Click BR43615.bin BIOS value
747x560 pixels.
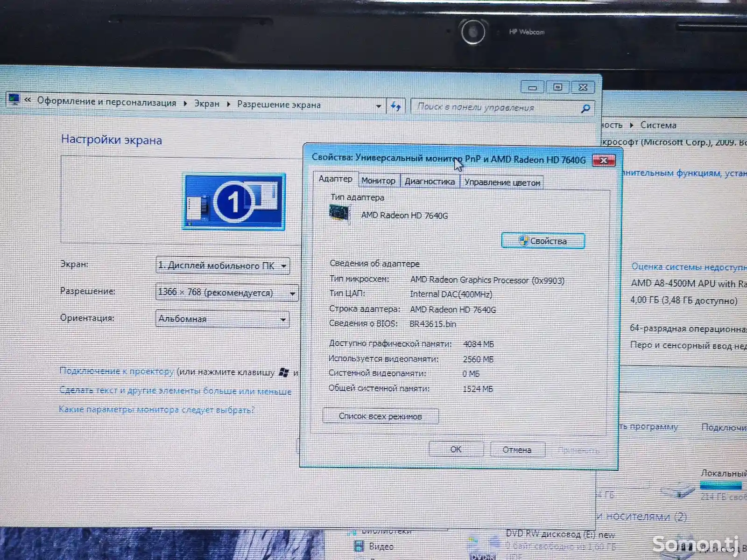pyautogui.click(x=433, y=324)
